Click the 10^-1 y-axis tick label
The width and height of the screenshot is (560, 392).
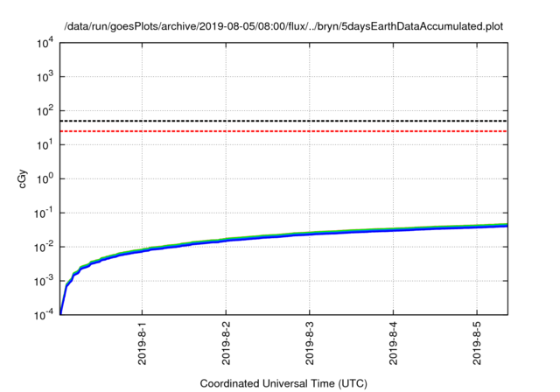coord(43,213)
